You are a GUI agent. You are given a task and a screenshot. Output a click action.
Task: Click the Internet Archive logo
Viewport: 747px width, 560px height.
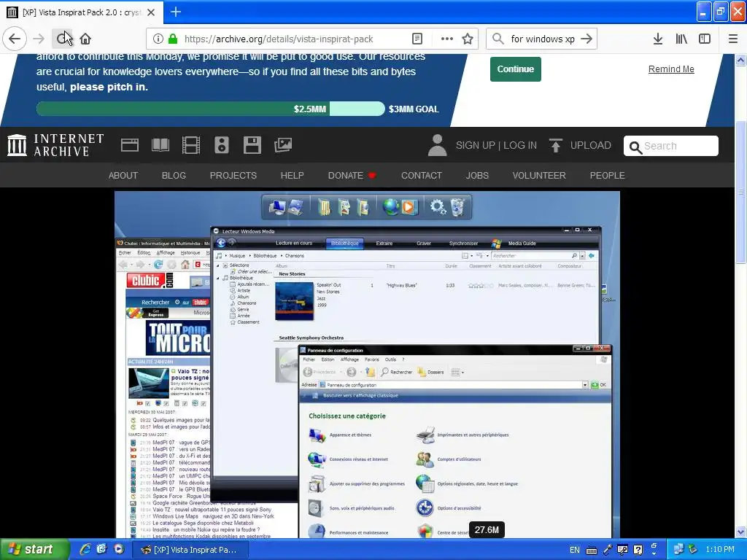(55, 145)
